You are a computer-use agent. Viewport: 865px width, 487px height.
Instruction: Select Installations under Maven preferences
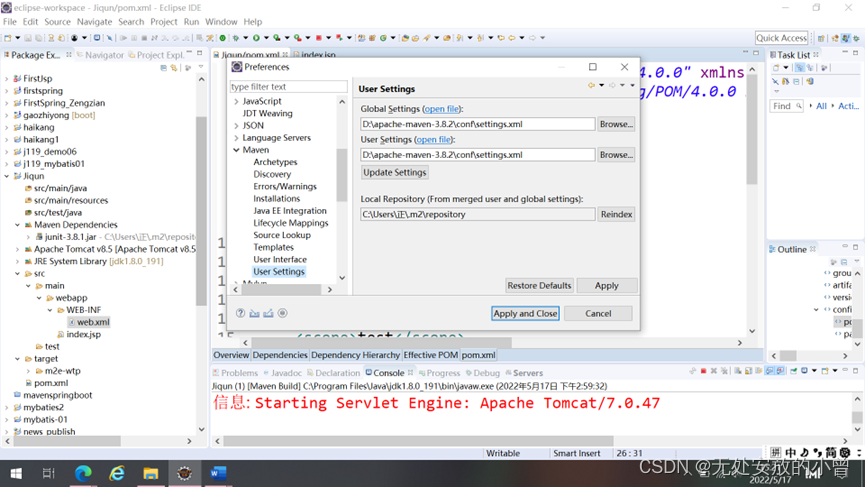pos(276,199)
